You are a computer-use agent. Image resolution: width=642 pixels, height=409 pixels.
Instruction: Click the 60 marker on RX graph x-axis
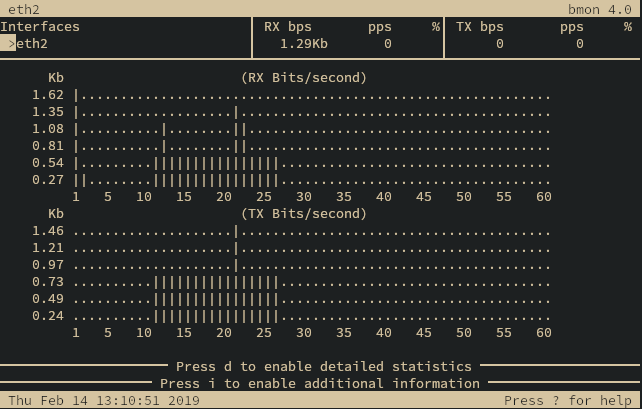[544, 197]
